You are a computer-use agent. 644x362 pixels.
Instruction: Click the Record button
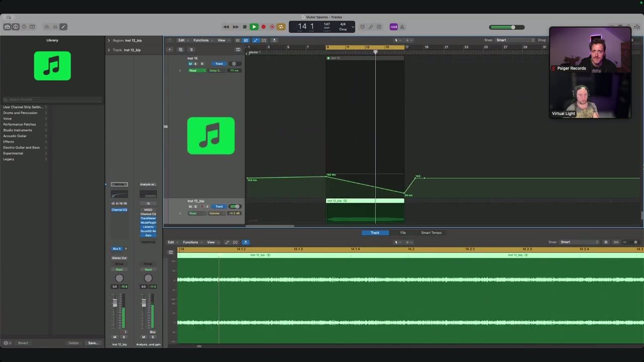pos(263,27)
